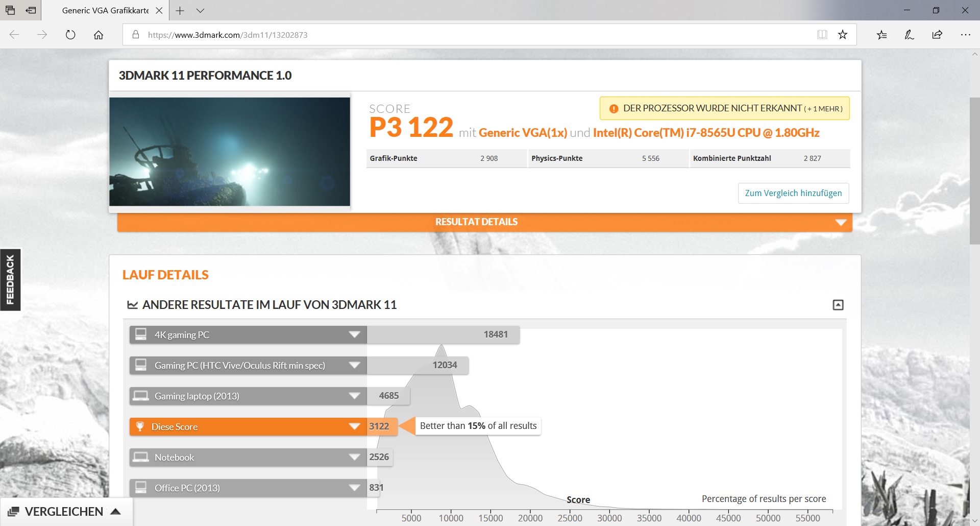Click the Physics-Punkte value 5 556
The height and width of the screenshot is (526, 980).
(650, 158)
